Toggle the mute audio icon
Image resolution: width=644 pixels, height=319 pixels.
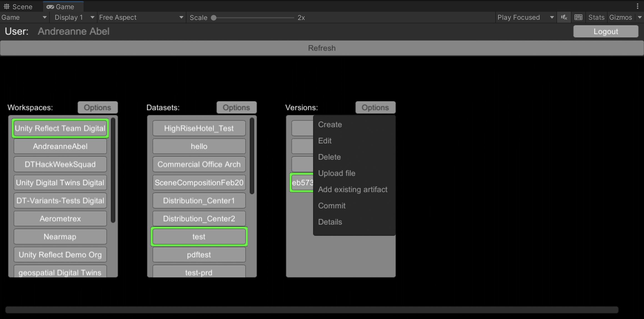click(564, 17)
